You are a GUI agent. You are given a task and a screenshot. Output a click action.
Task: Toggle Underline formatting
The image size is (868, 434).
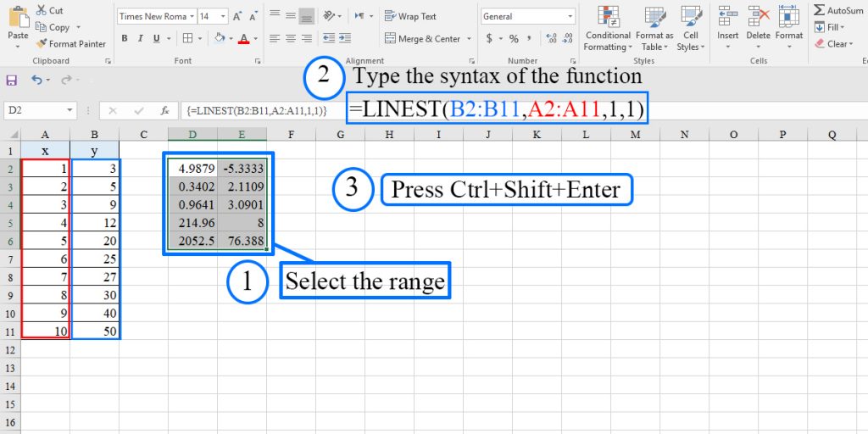tap(156, 38)
